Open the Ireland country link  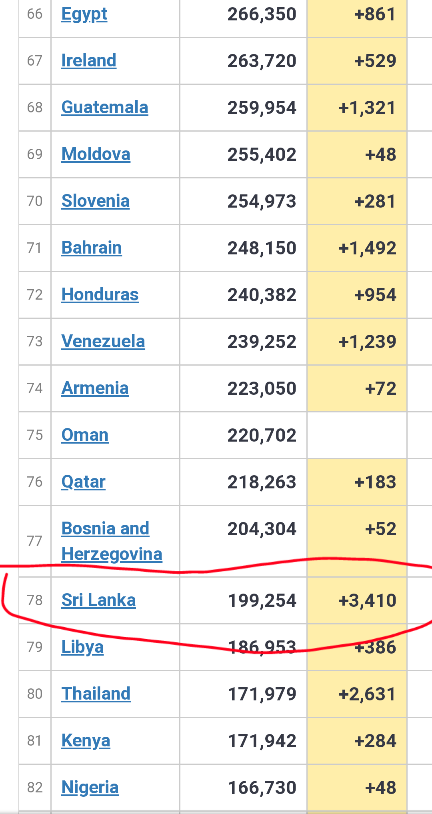[x=89, y=61]
